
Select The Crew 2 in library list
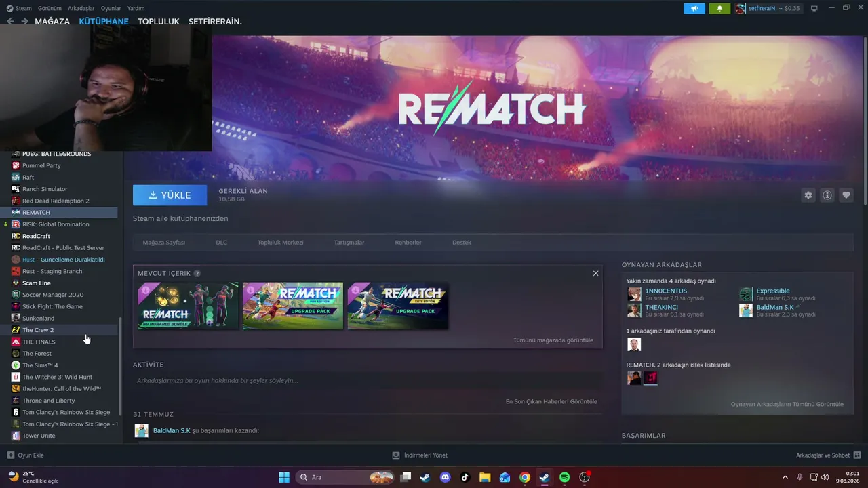point(59,330)
